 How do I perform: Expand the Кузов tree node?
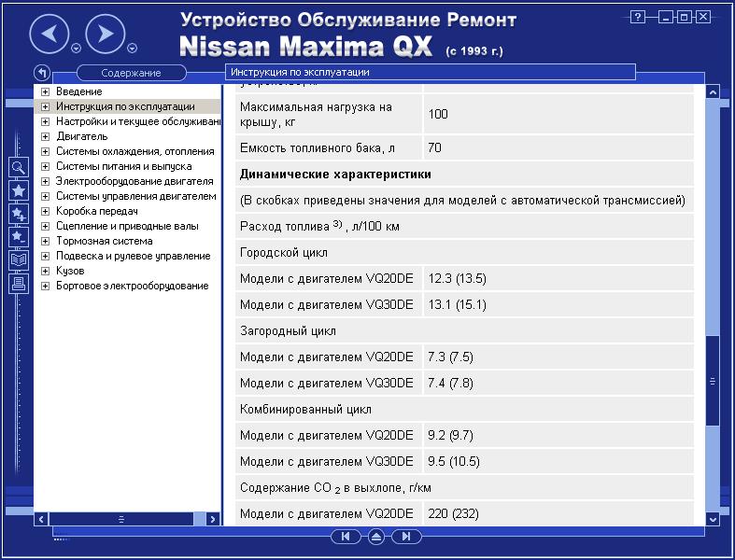(45, 271)
